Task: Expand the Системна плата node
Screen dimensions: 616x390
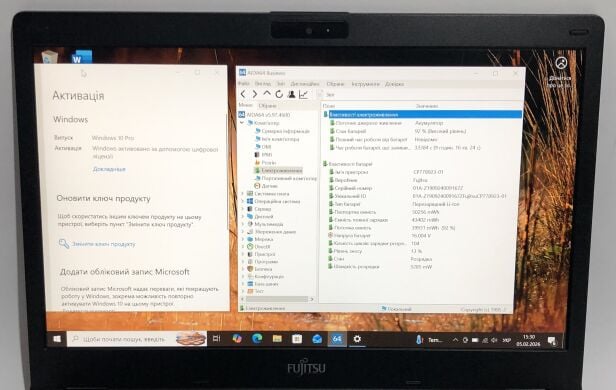Action: [242, 194]
